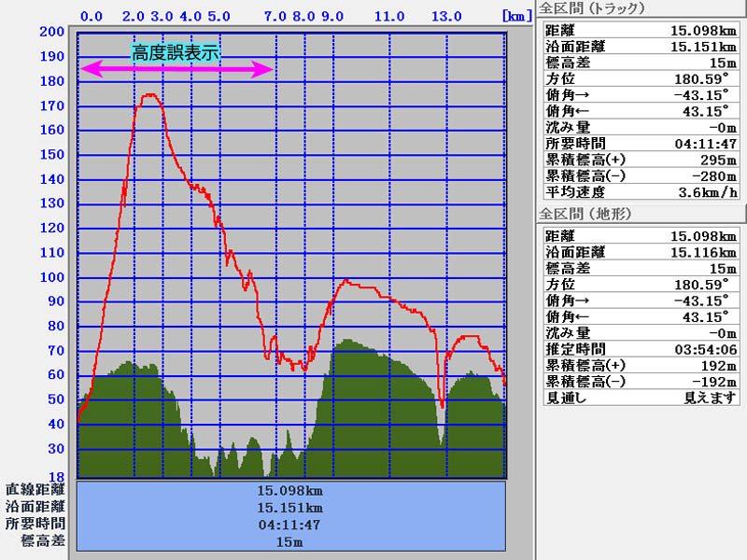Image resolution: width=747 pixels, height=560 pixels.
Task: Click the 直線距離 label at bottom left
Action: (35, 489)
